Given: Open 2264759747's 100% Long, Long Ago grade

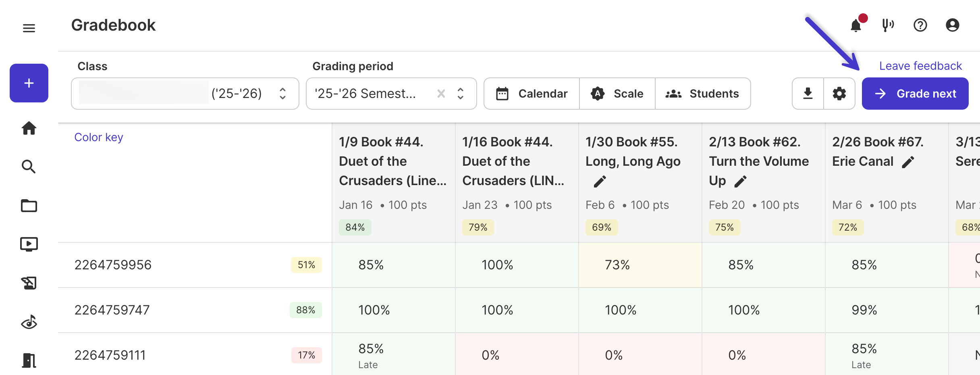Looking at the screenshot, I should (640, 310).
